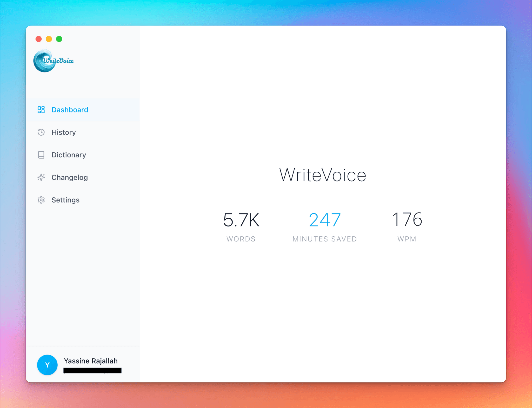Click the 176 WPM statistic
Viewport: 532px width, 408px height.
point(407,219)
